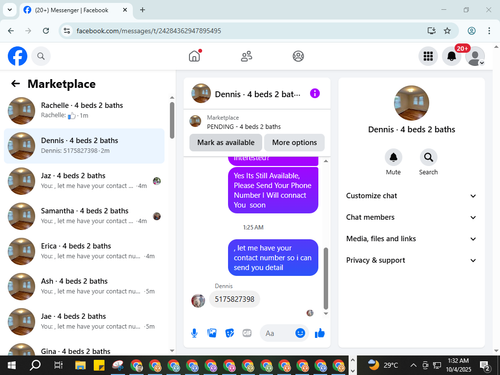Click Mark as available button
500x375 pixels.
tap(226, 142)
